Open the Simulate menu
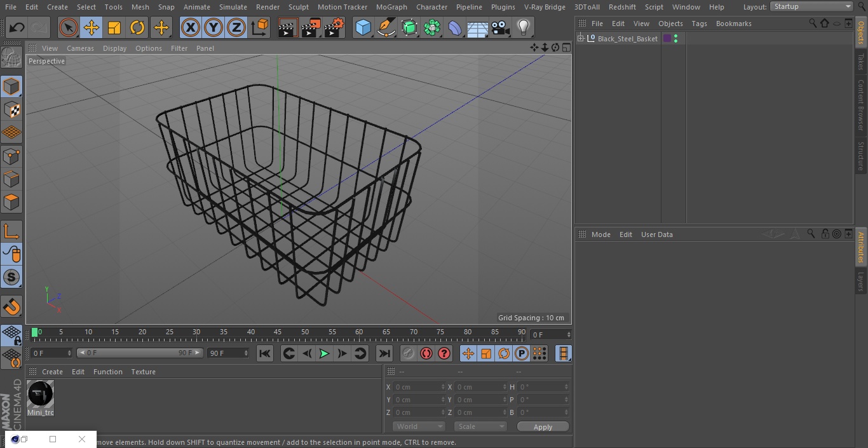Image resolution: width=868 pixels, height=448 pixels. pyautogui.click(x=233, y=7)
